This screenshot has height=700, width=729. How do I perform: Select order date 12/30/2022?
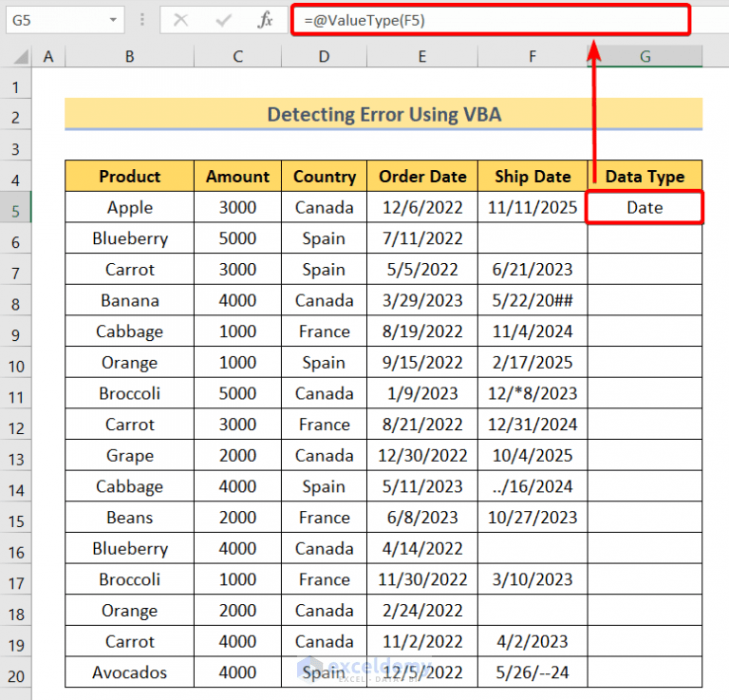(422, 455)
